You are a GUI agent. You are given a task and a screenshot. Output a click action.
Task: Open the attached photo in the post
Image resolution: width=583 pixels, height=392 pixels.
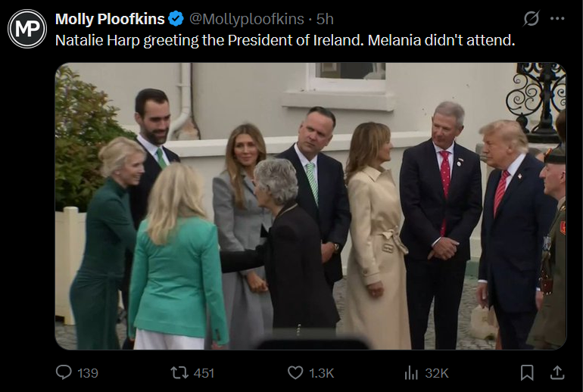[x=310, y=206]
